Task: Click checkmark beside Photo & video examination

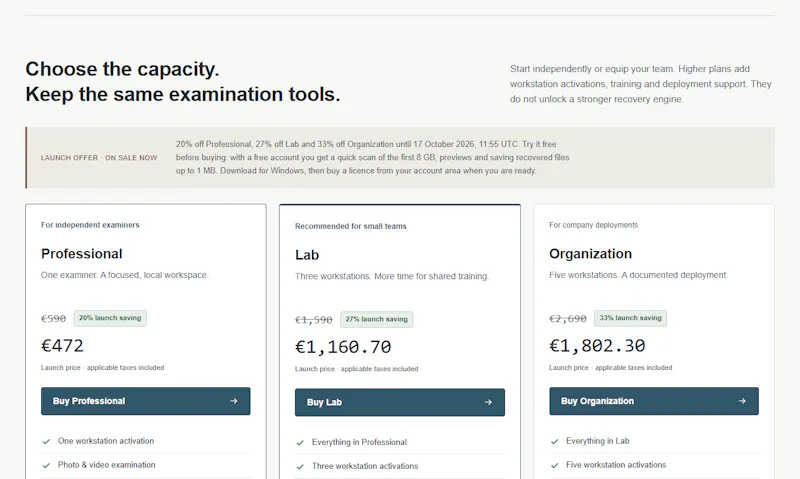Action: point(46,465)
